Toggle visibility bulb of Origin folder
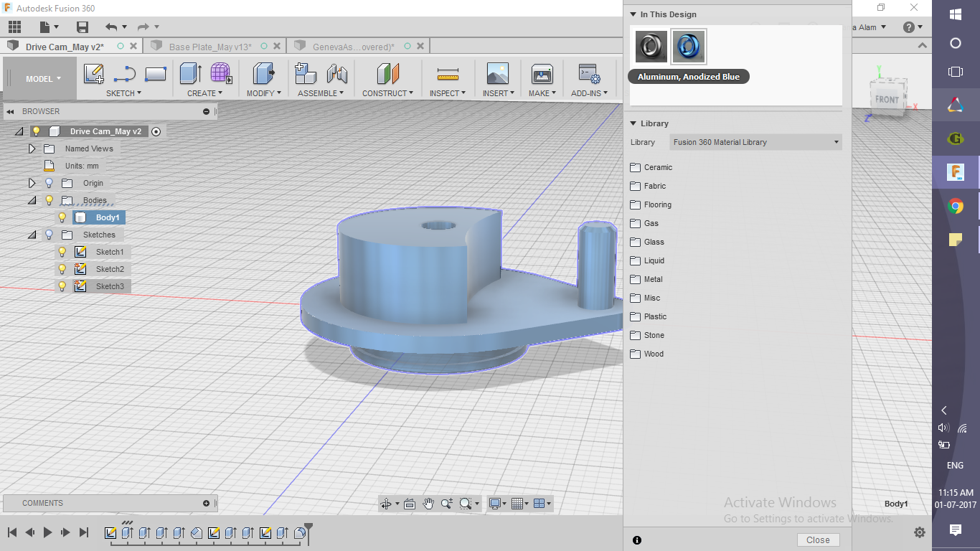 pyautogui.click(x=49, y=183)
